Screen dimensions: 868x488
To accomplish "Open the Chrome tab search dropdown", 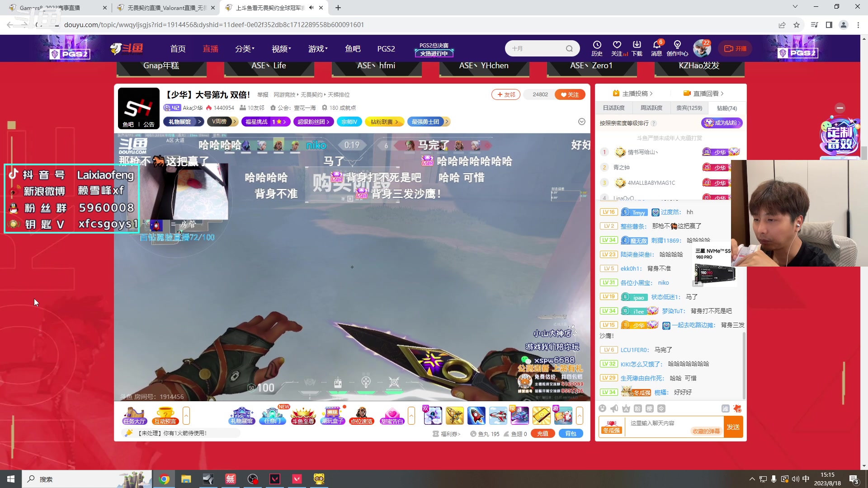I will (x=795, y=7).
